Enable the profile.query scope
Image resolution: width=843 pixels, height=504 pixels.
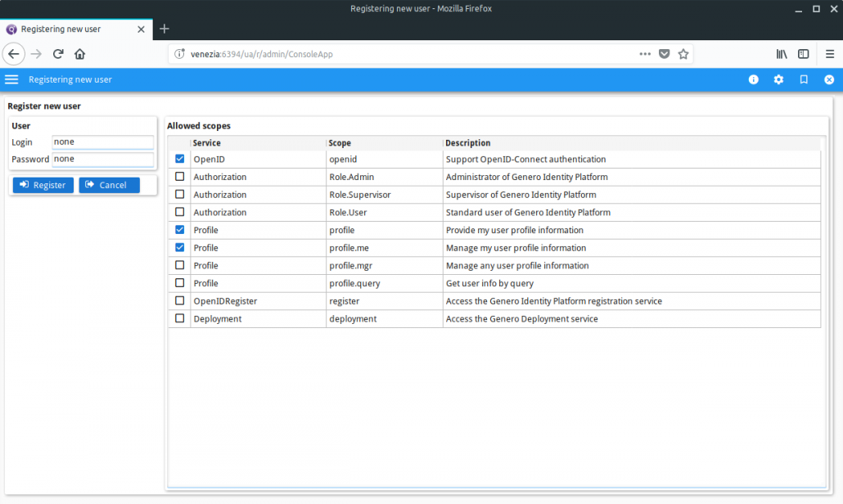[x=179, y=282]
